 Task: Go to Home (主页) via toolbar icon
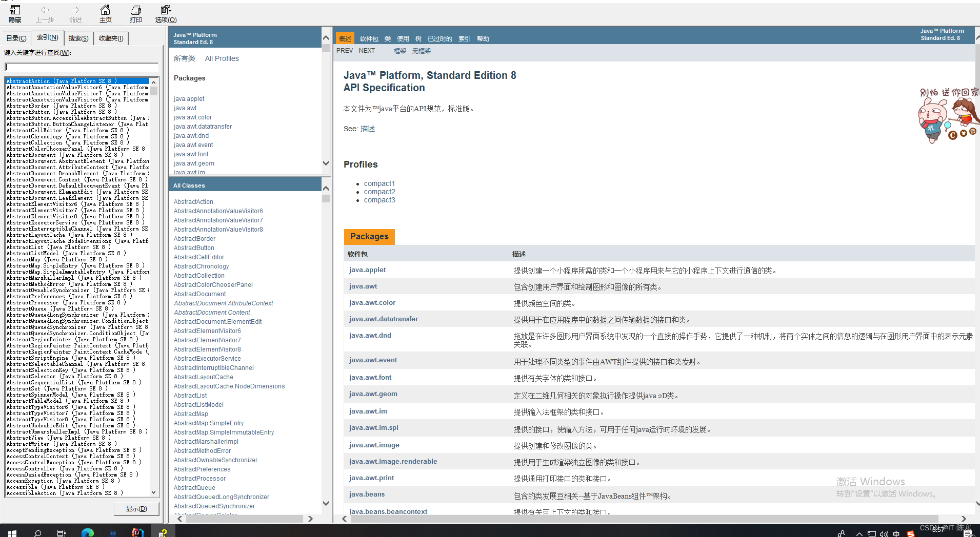pos(105,14)
